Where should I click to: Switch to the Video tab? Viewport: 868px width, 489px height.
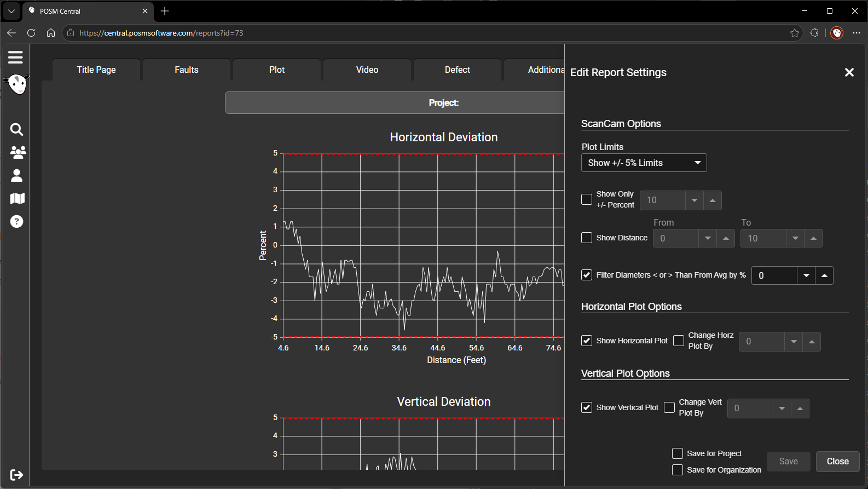pos(367,70)
